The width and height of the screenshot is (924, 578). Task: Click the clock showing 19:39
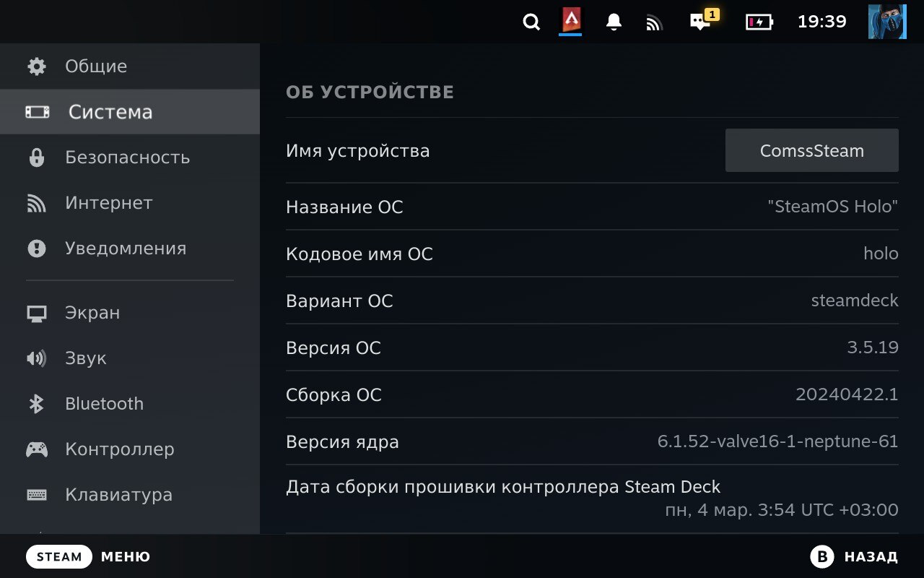tap(821, 22)
